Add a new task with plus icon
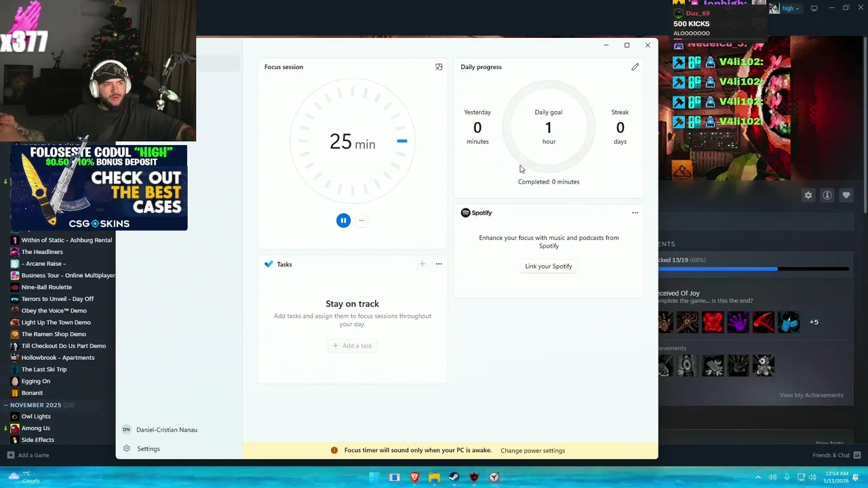The width and height of the screenshot is (868, 488). pos(422,264)
